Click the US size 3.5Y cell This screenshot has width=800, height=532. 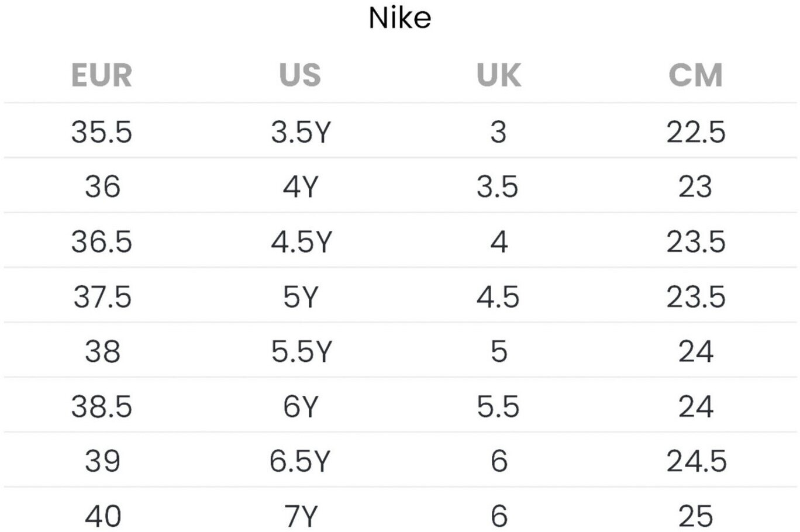301,132
